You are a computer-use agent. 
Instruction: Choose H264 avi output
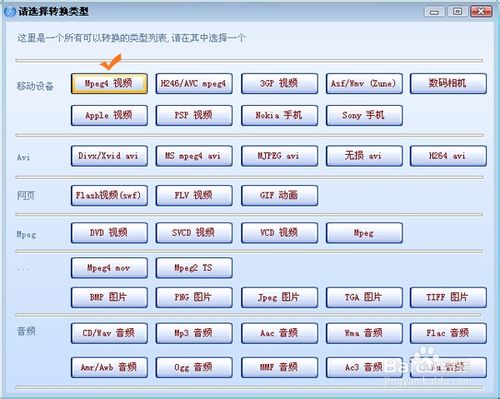[448, 156]
